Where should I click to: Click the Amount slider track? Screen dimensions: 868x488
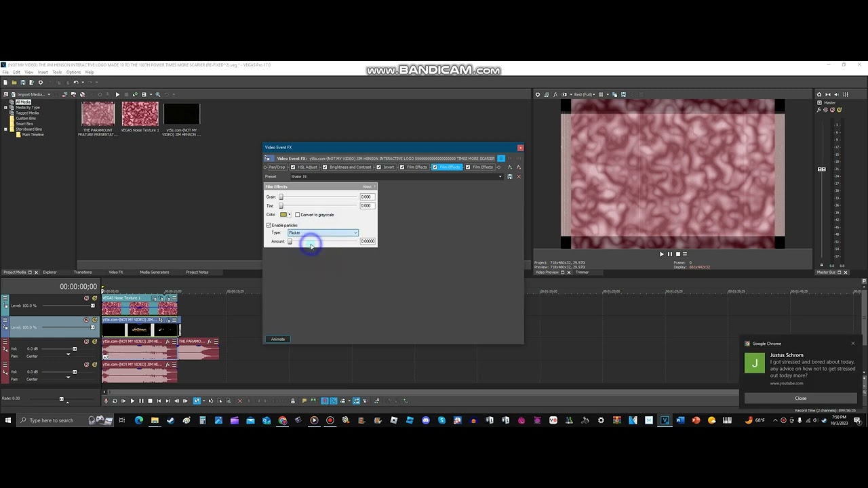coord(323,241)
